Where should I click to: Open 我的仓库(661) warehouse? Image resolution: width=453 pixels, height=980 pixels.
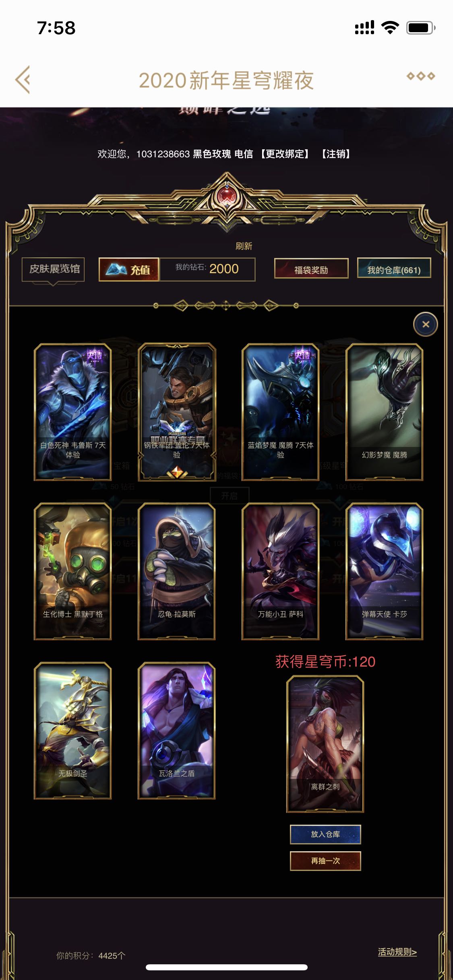pyautogui.click(x=394, y=268)
